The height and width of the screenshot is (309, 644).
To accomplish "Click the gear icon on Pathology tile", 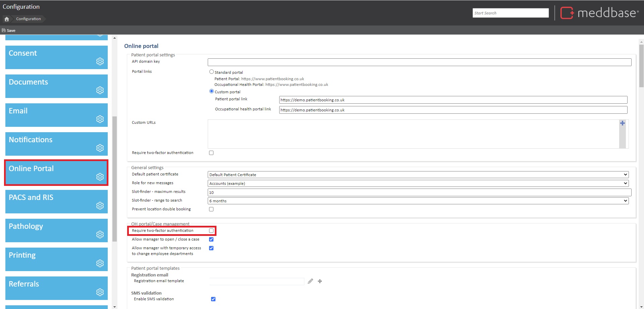I will coord(100,235).
